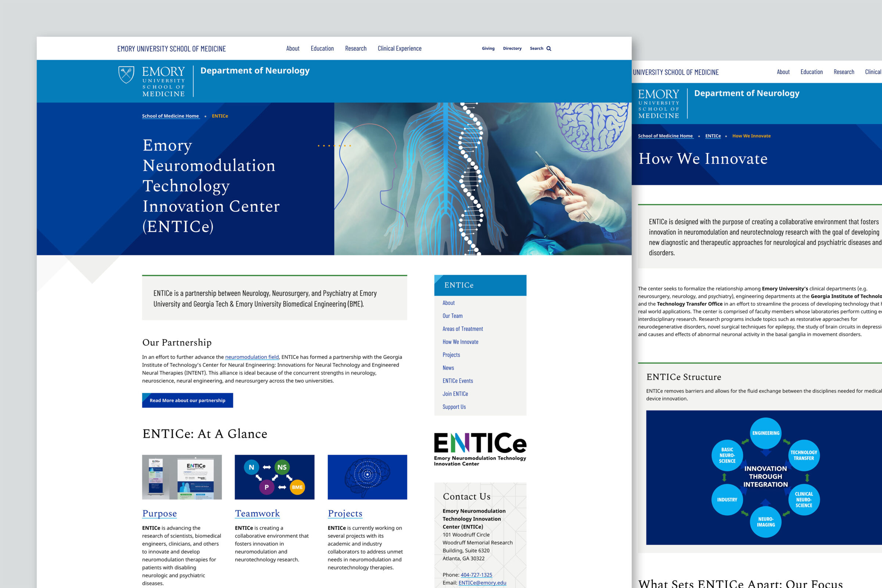This screenshot has width=882, height=588.
Task: Open Join ENTICe in sidebar
Action: click(x=455, y=394)
